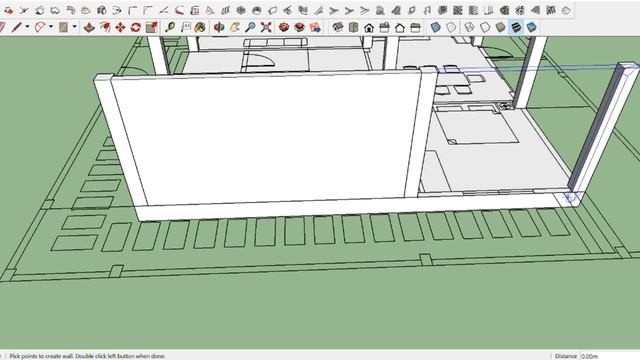Click the Zoom Extents icon
Image resolution: width=640 pixels, height=360 pixels.
[x=266, y=27]
